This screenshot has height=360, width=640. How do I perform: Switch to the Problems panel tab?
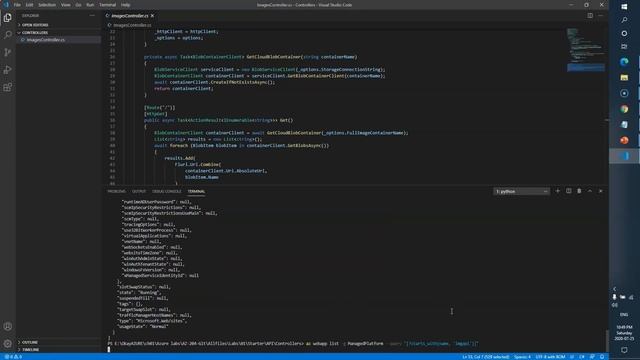[x=117, y=191]
